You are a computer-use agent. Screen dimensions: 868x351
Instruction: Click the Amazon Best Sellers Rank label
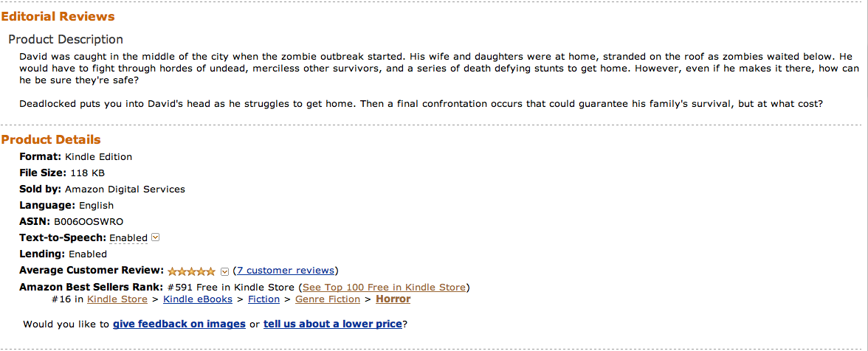coord(91,287)
